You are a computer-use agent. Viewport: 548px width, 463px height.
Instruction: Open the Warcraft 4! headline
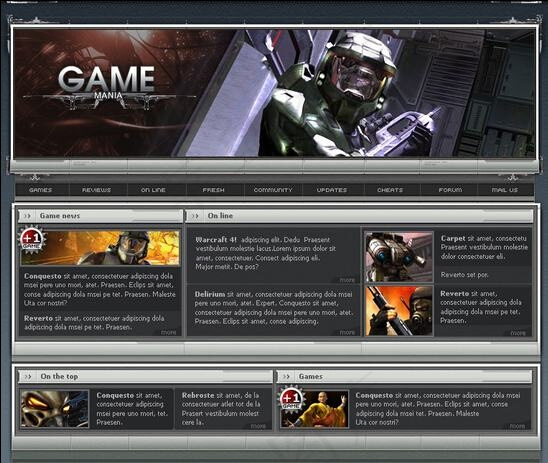point(216,240)
